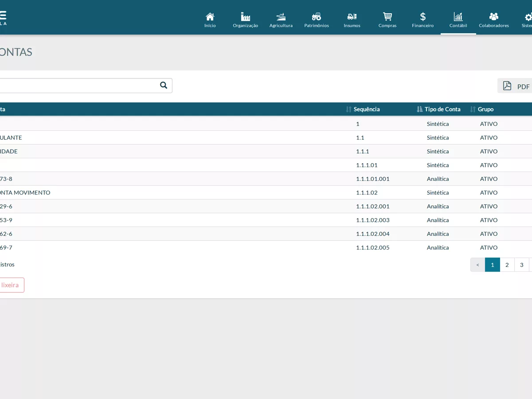Open the Colaboradores people icon
The width and height of the screenshot is (532, 399).
(x=494, y=17)
